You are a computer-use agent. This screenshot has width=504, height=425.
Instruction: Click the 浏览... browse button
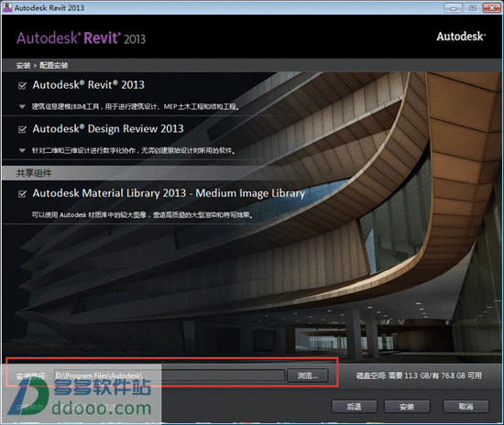click(x=308, y=376)
